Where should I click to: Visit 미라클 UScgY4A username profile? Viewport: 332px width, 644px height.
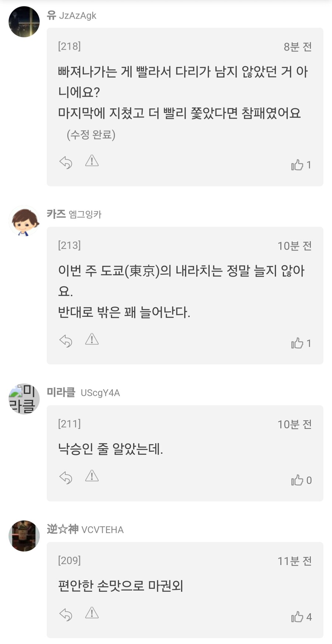point(83,393)
